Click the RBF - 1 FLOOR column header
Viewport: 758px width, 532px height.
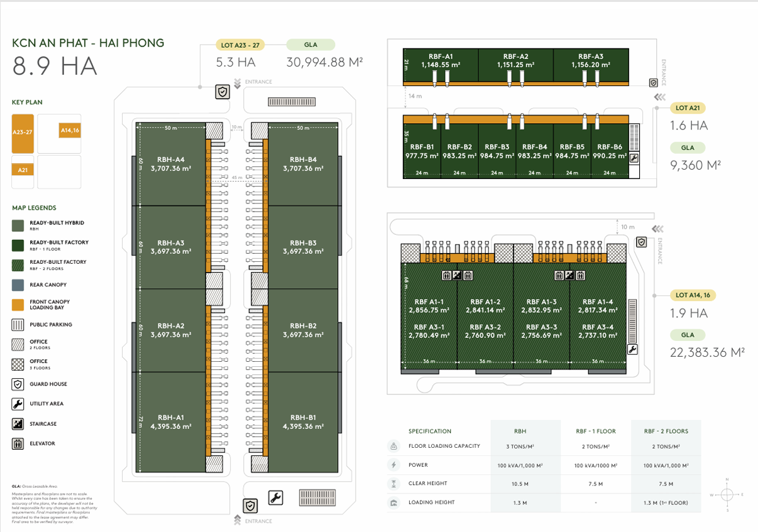click(596, 431)
